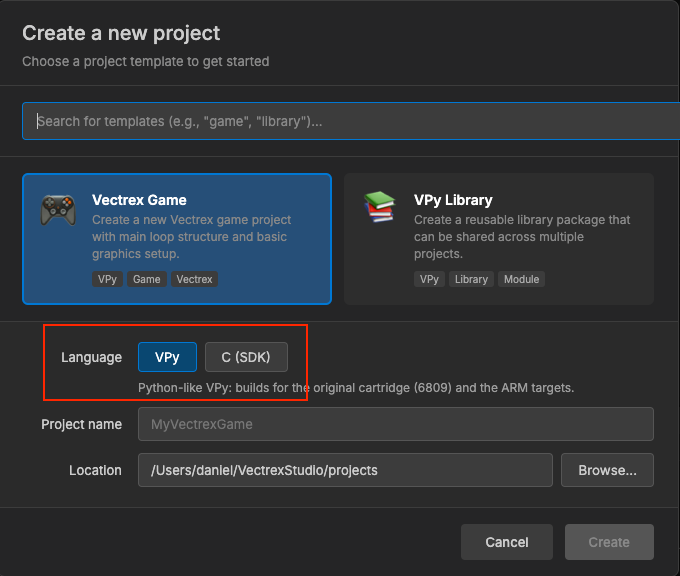680x576 pixels.
Task: Focus the template search field
Action: click(351, 121)
